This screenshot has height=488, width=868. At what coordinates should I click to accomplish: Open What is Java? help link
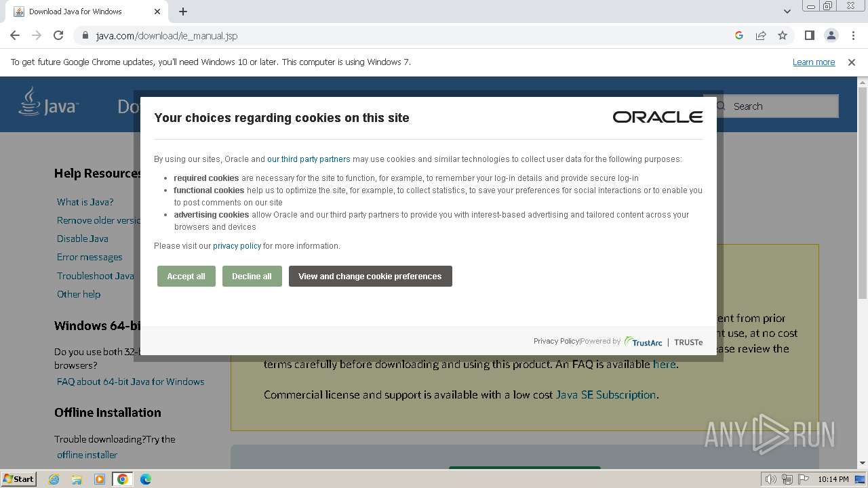85,202
